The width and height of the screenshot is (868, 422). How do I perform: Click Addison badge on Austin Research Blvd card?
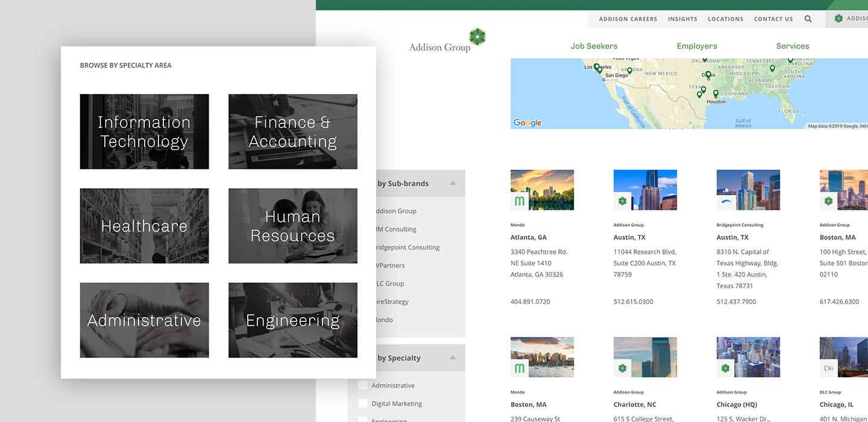click(622, 201)
